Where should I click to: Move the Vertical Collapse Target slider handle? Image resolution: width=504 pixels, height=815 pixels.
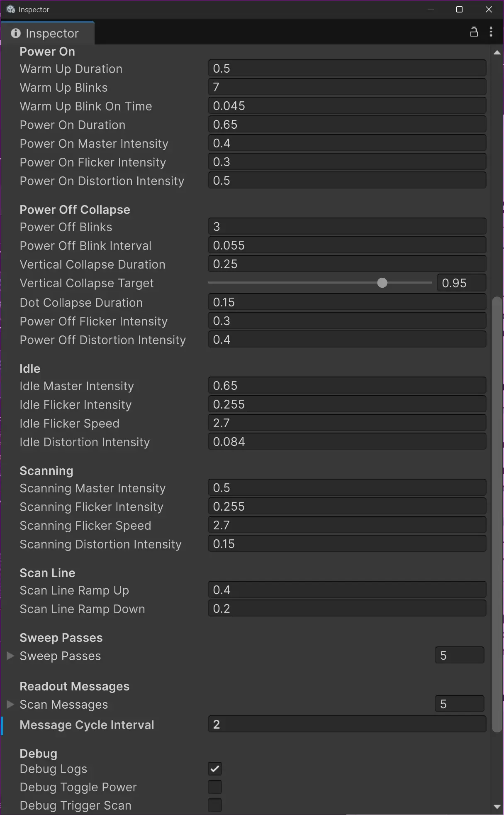(382, 283)
